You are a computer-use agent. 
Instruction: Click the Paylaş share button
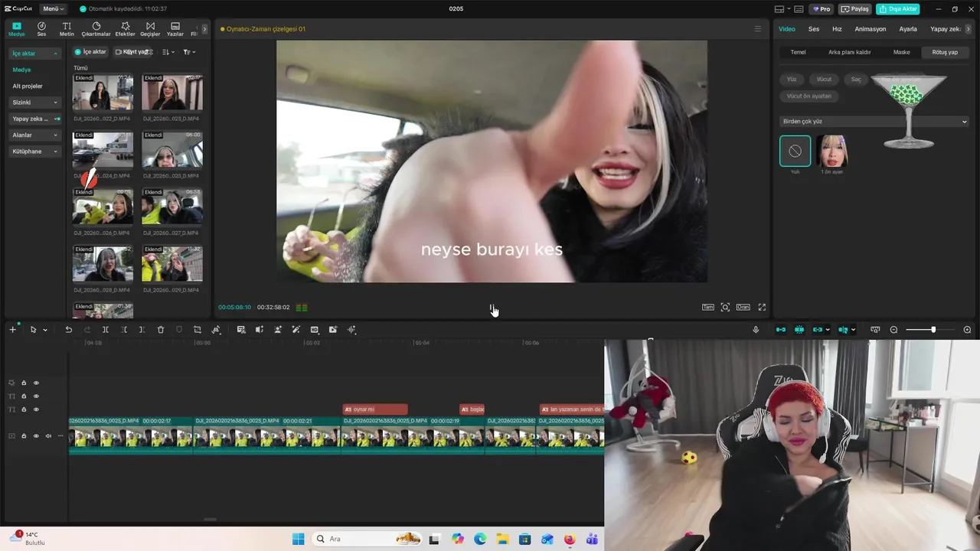855,9
